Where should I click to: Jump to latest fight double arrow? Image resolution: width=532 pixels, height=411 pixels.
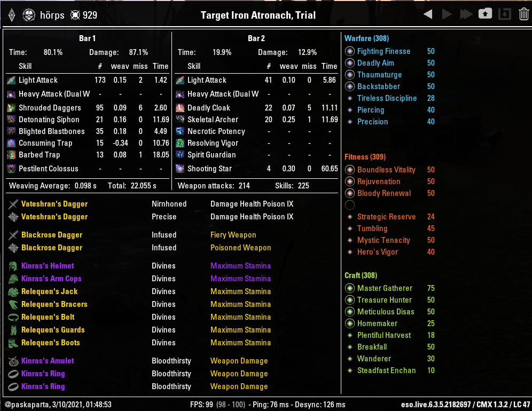pyautogui.click(x=466, y=14)
